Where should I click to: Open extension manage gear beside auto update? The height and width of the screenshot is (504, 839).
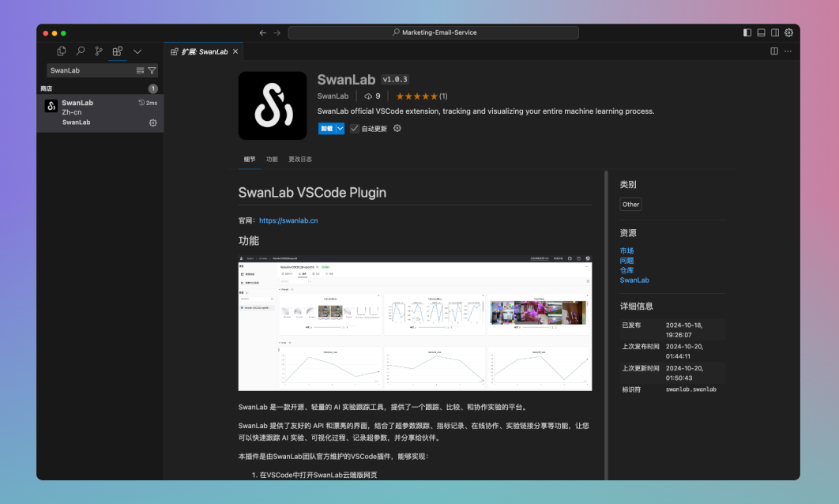pyautogui.click(x=397, y=129)
